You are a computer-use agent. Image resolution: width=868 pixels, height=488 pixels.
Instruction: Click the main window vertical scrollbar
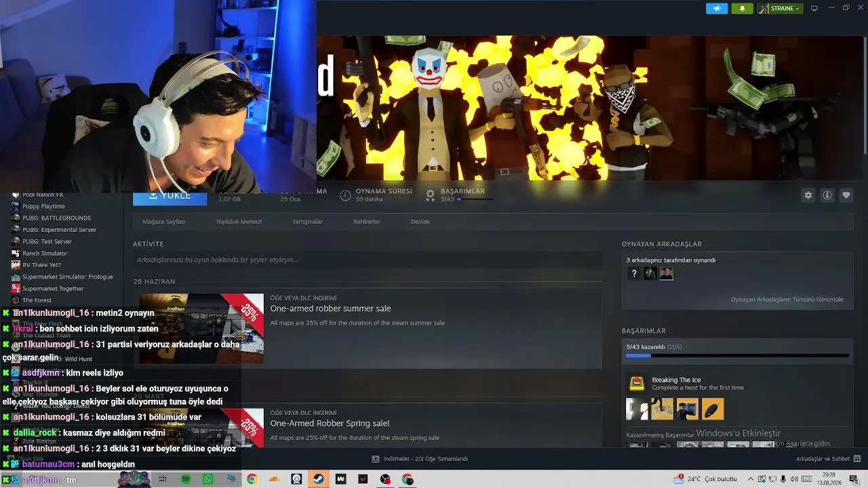tap(865, 95)
